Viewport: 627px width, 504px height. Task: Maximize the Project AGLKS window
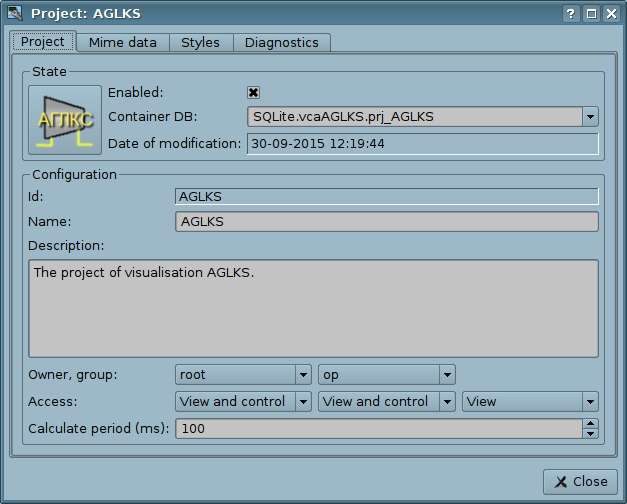pos(591,14)
